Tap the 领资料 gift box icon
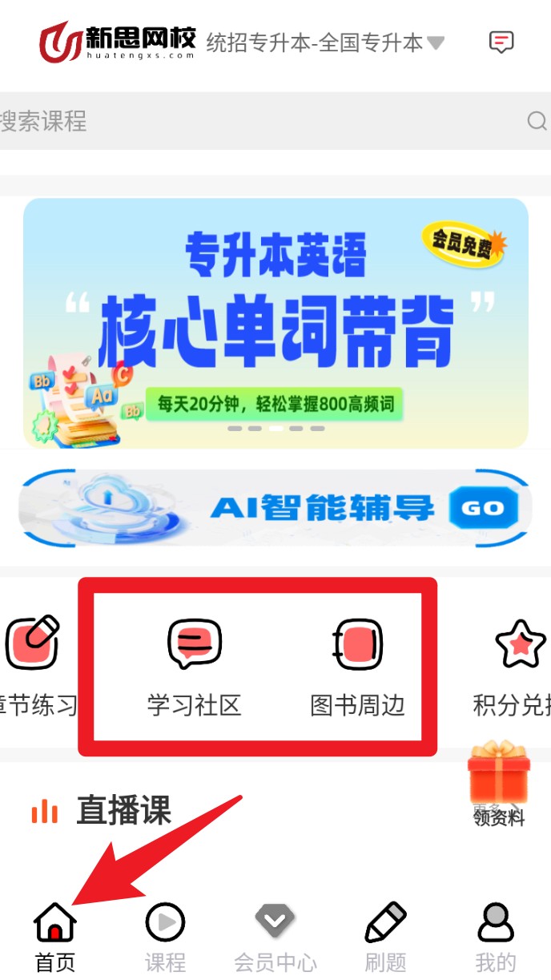Viewport: 551px width, 980px height. [x=498, y=772]
